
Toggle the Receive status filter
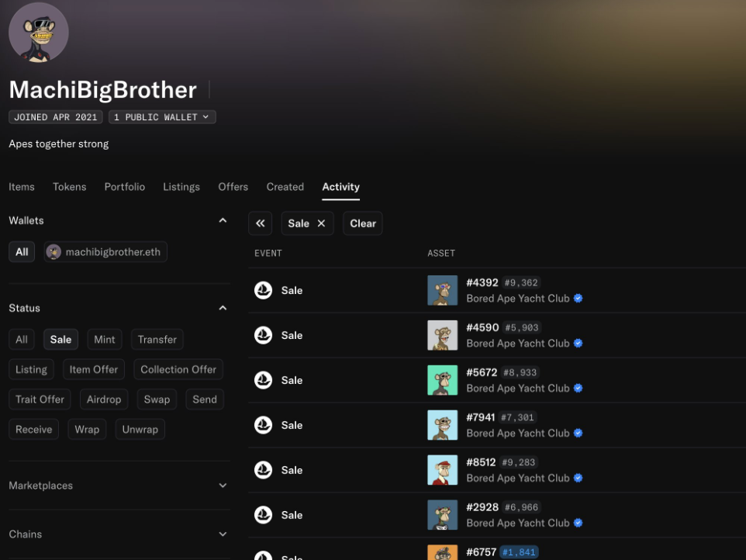(34, 429)
